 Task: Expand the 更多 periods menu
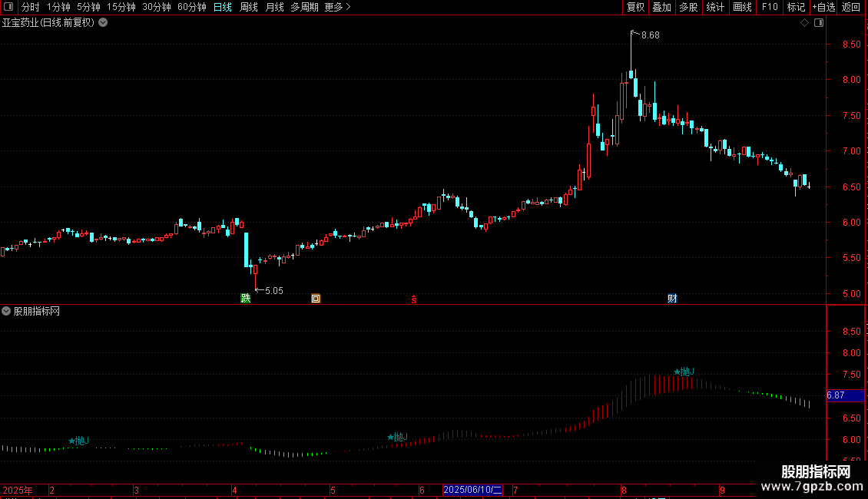[337, 7]
